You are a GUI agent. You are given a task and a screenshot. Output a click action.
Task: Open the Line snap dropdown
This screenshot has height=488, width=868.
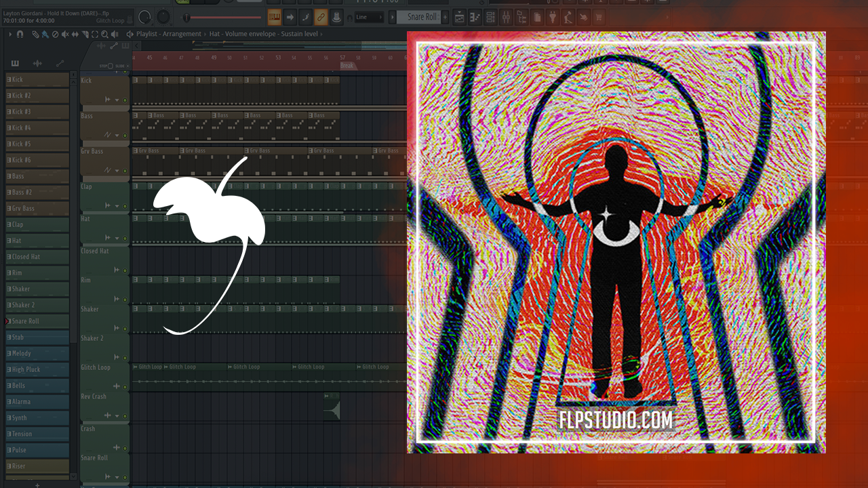tap(369, 17)
